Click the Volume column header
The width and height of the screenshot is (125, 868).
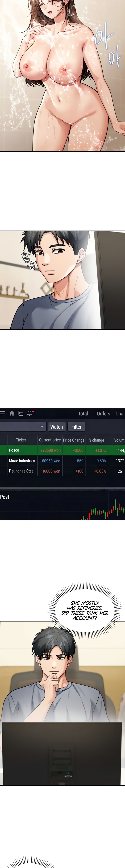click(119, 440)
